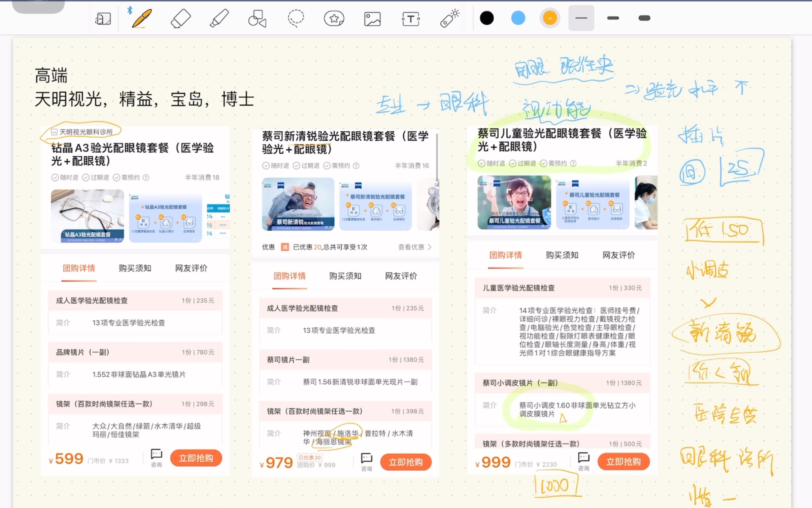Click the red 减 discount badge

(285, 247)
